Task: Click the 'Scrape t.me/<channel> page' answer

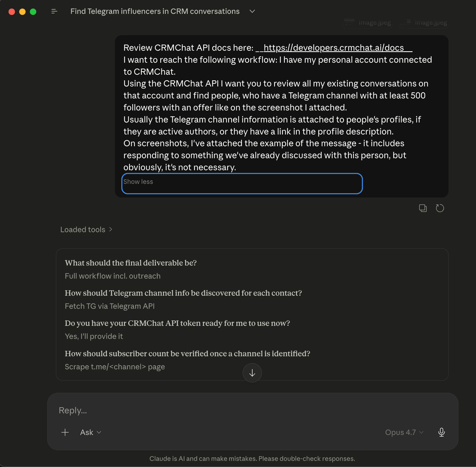Action: point(115,367)
